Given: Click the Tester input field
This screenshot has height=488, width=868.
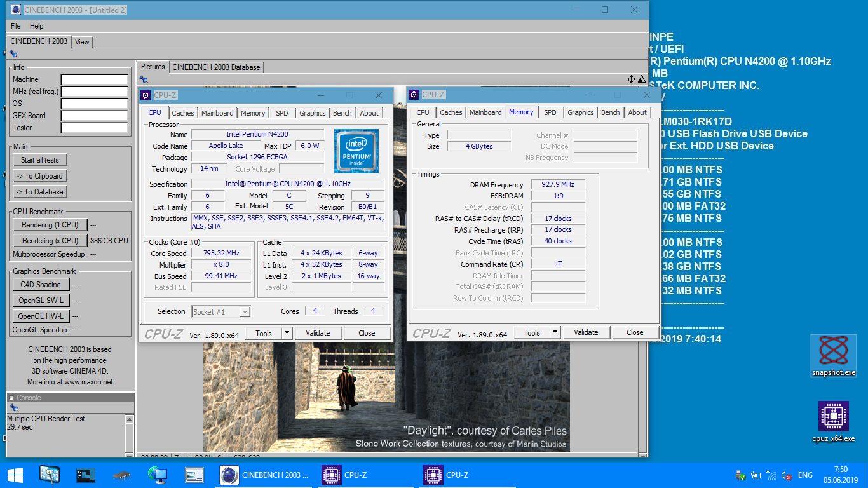Looking at the screenshot, I should pyautogui.click(x=95, y=128).
